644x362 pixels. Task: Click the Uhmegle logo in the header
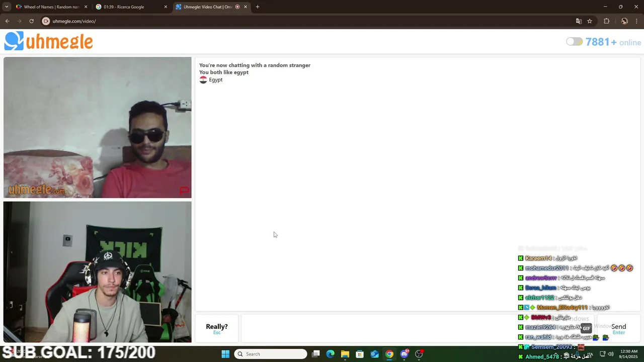tap(48, 41)
